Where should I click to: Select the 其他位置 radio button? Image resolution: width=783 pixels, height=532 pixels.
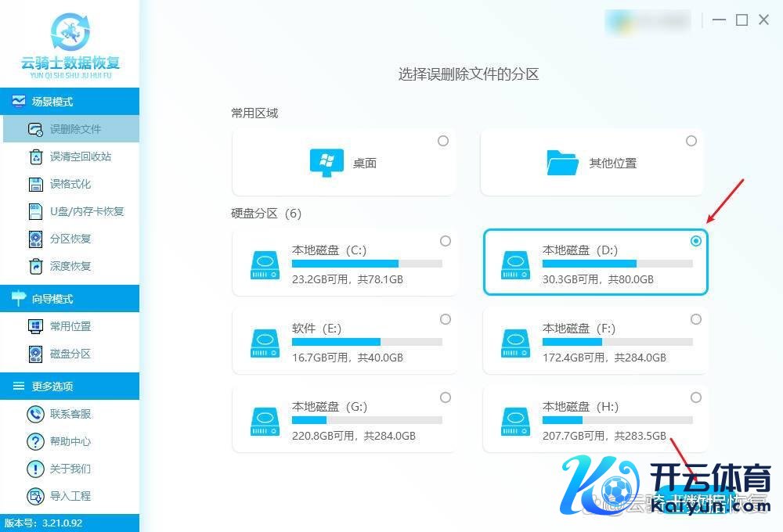691,141
